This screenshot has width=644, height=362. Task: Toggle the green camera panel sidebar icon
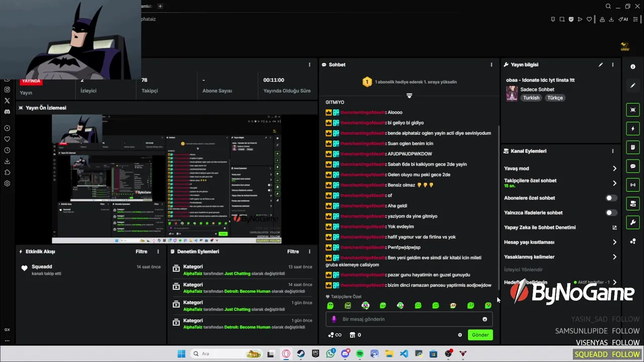coord(633,203)
